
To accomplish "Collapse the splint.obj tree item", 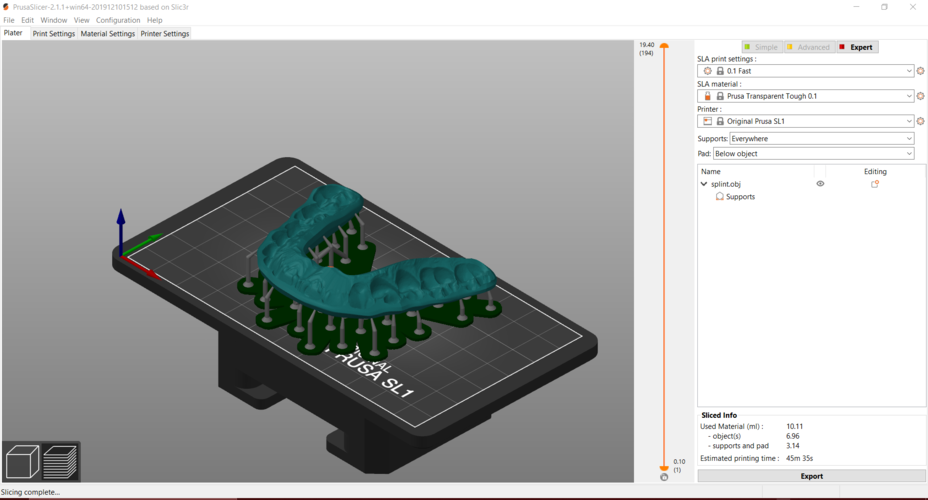I will (704, 184).
